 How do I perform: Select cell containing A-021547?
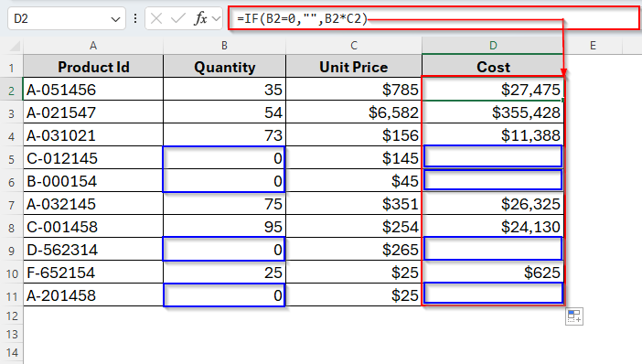pyautogui.click(x=93, y=112)
